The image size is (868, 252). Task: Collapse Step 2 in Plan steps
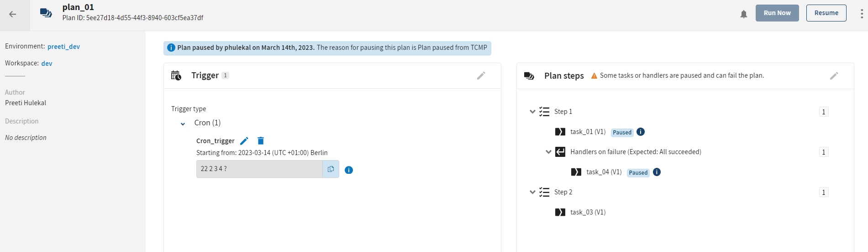click(x=532, y=192)
